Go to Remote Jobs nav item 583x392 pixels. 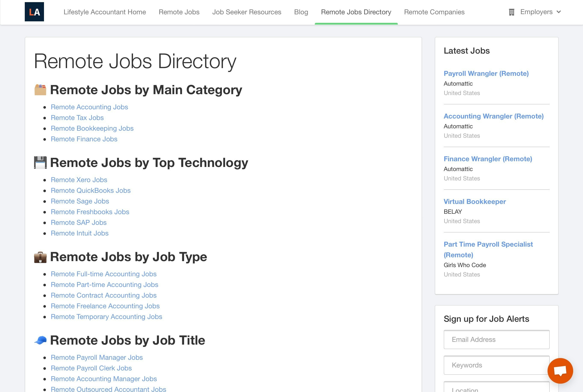pos(179,12)
